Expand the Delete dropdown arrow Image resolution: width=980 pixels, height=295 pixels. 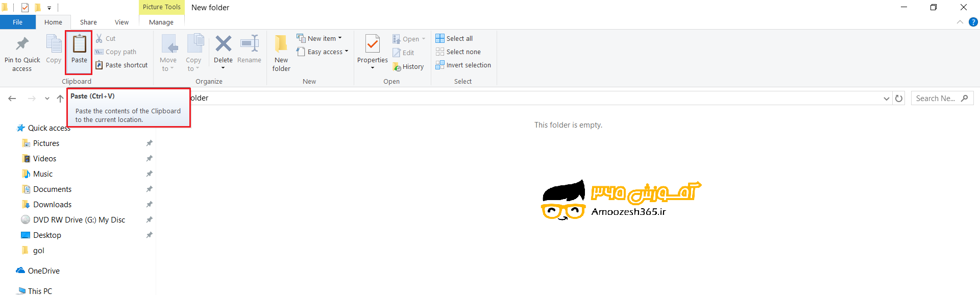[x=223, y=68]
